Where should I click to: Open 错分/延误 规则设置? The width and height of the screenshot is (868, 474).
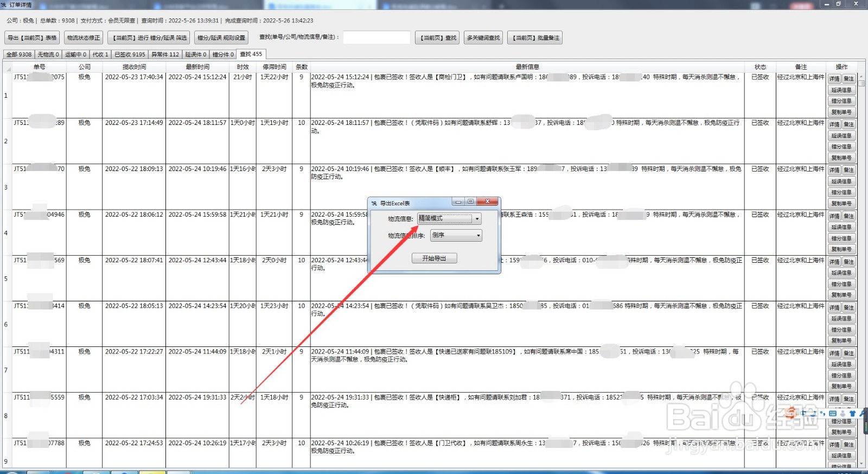(221, 38)
